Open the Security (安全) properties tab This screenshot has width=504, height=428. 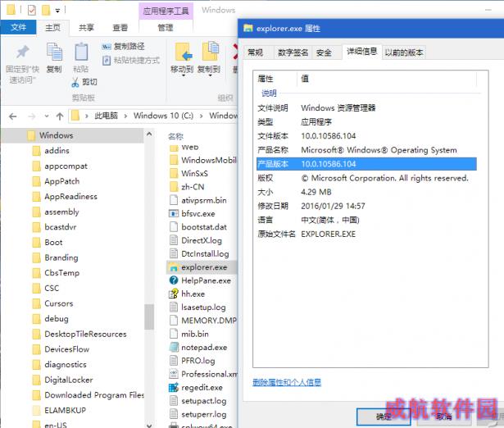coord(324,52)
